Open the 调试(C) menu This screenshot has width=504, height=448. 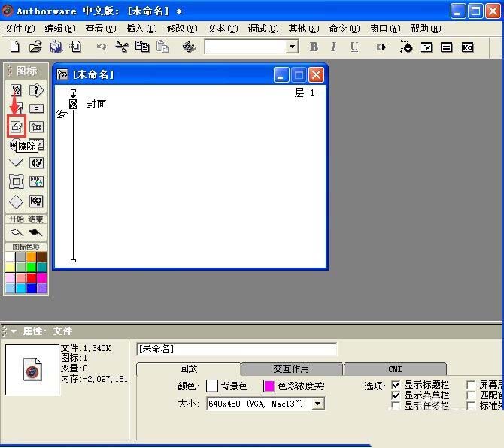tap(263, 29)
